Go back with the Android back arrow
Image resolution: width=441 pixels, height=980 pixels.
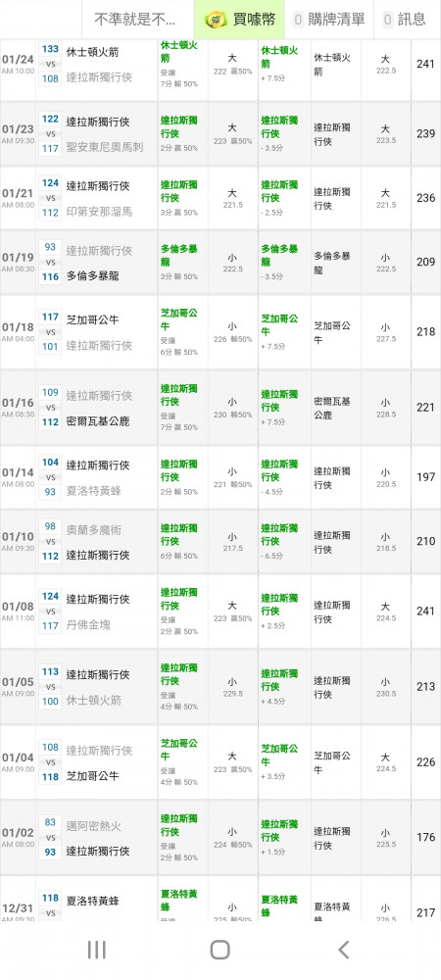(x=343, y=950)
